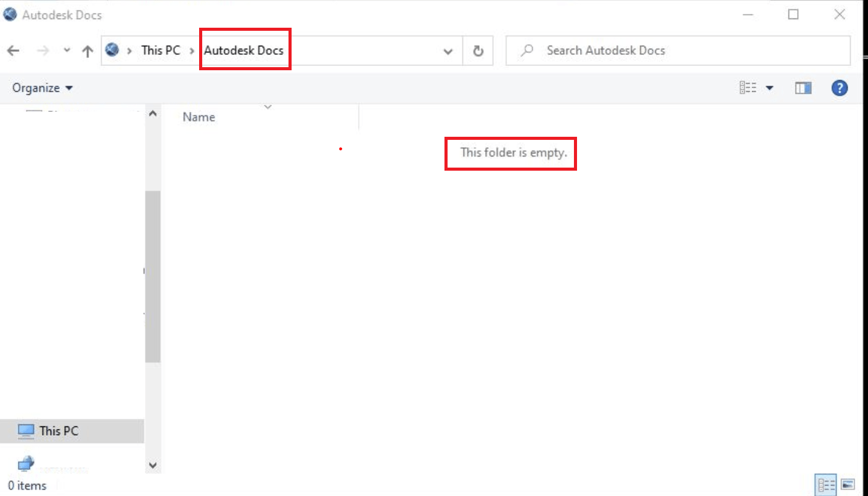
Task: Refresh the Autodesk Docs folder view
Action: (478, 51)
